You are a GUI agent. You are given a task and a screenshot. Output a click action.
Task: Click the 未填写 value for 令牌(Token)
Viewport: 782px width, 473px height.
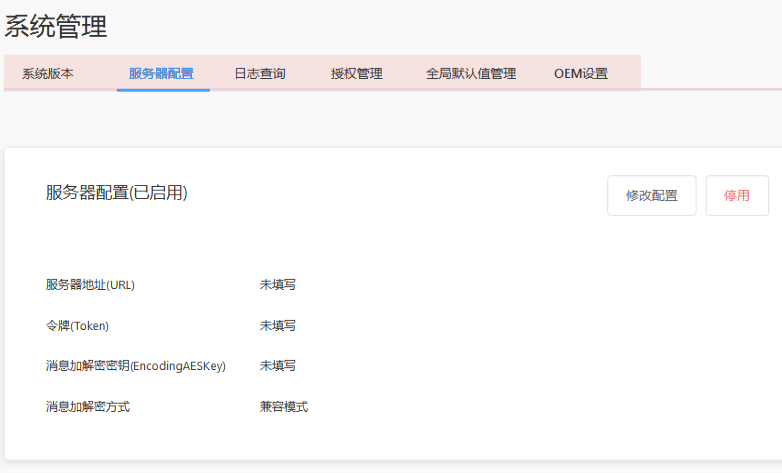277,326
